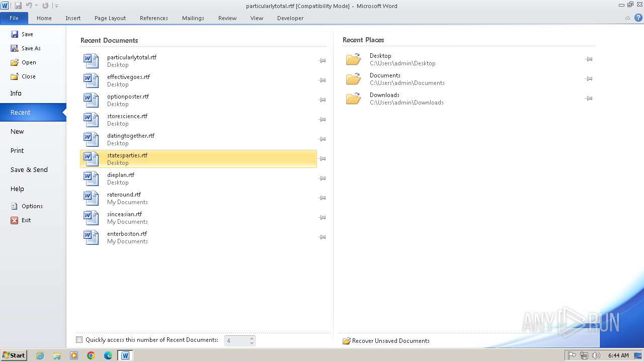The image size is (644, 362).
Task: Pin the Desktop recent place
Action: (589, 59)
